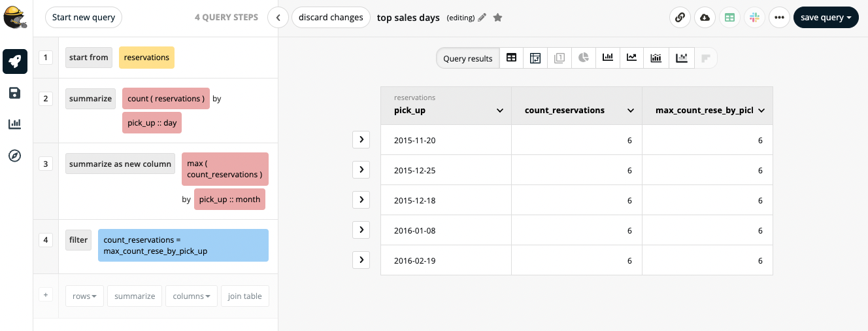Screen dimensions: 868x331
Task: Select the line chart view icon
Action: click(x=631, y=58)
